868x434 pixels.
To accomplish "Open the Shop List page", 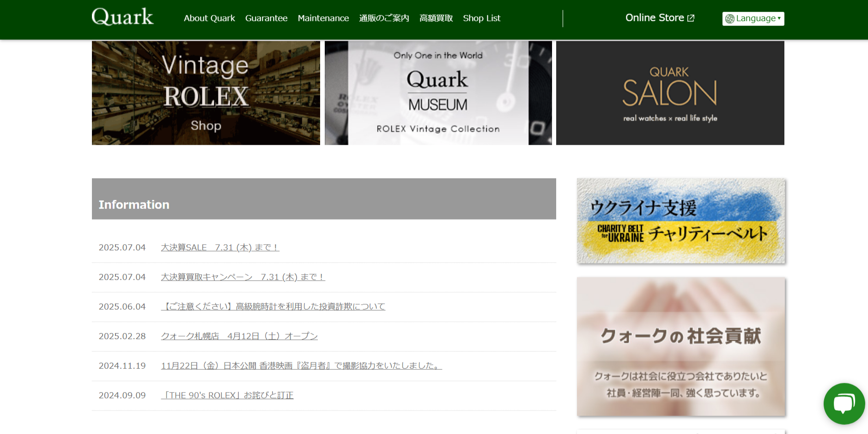I will point(482,18).
